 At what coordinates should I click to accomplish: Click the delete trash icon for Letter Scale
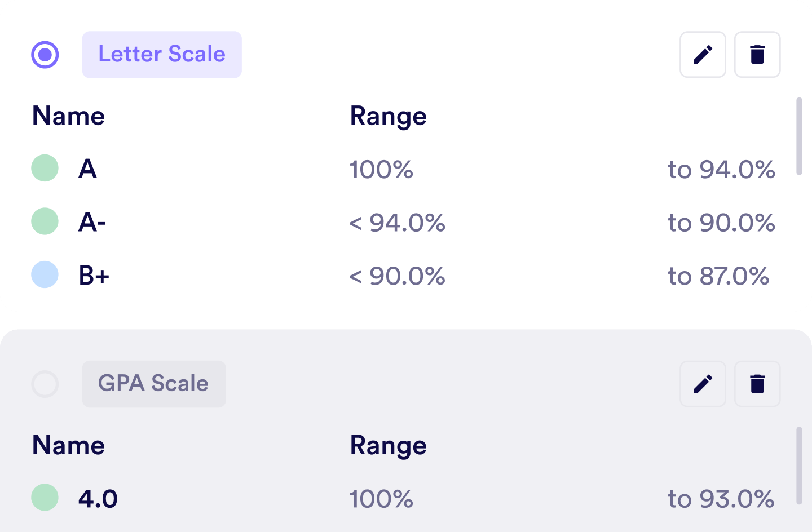(757, 55)
